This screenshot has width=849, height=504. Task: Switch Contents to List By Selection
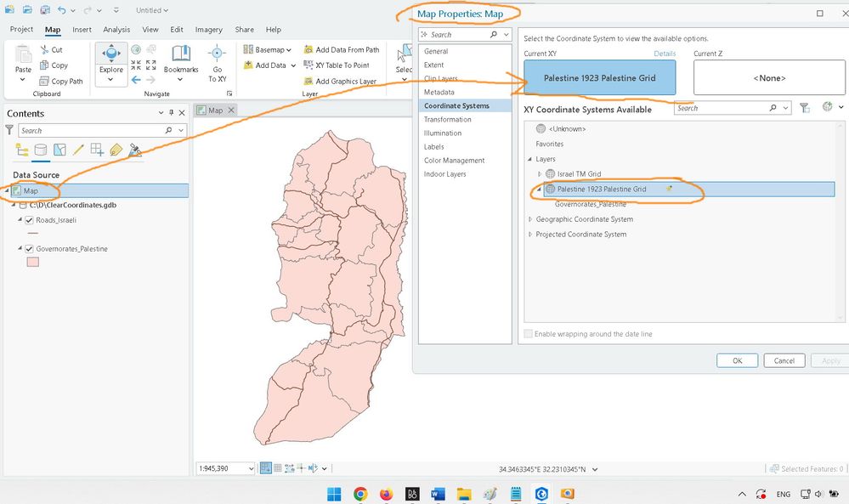[59, 150]
